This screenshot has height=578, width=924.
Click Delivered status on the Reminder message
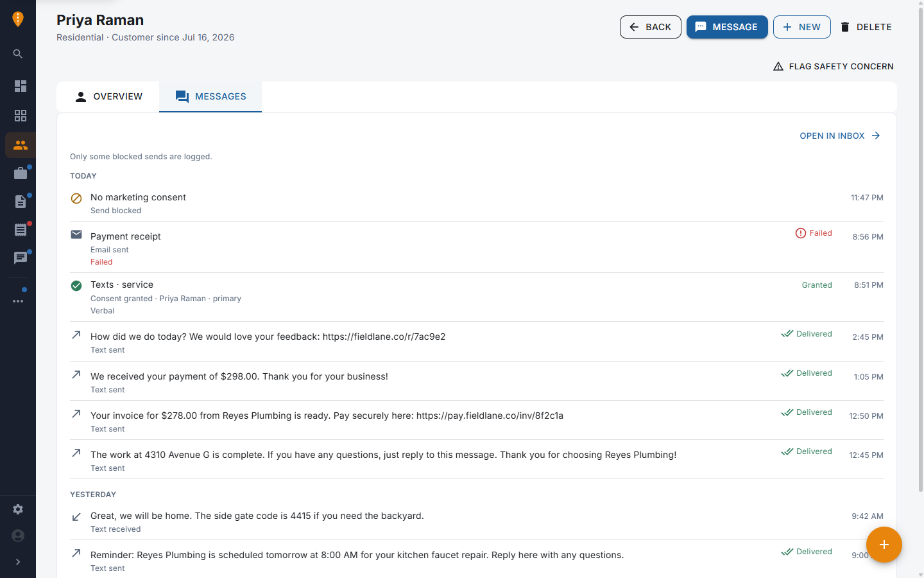807,552
